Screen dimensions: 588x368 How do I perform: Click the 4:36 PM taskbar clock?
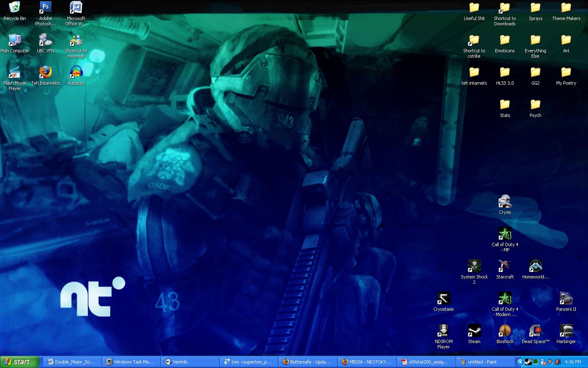coord(573,362)
